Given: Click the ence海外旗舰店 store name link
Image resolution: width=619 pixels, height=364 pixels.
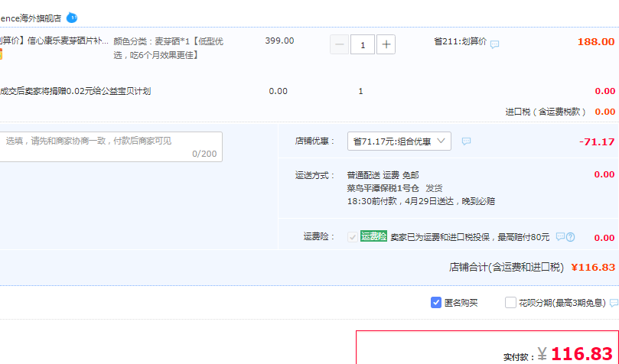Looking at the screenshot, I should [31, 18].
